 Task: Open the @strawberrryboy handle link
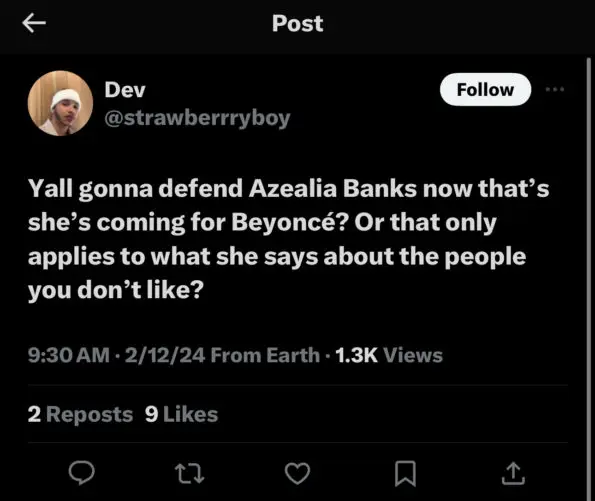[197, 118]
